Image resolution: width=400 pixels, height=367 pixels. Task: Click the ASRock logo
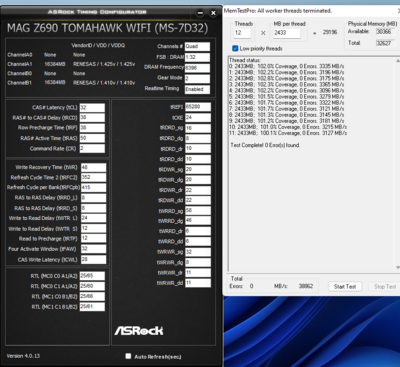(x=139, y=331)
